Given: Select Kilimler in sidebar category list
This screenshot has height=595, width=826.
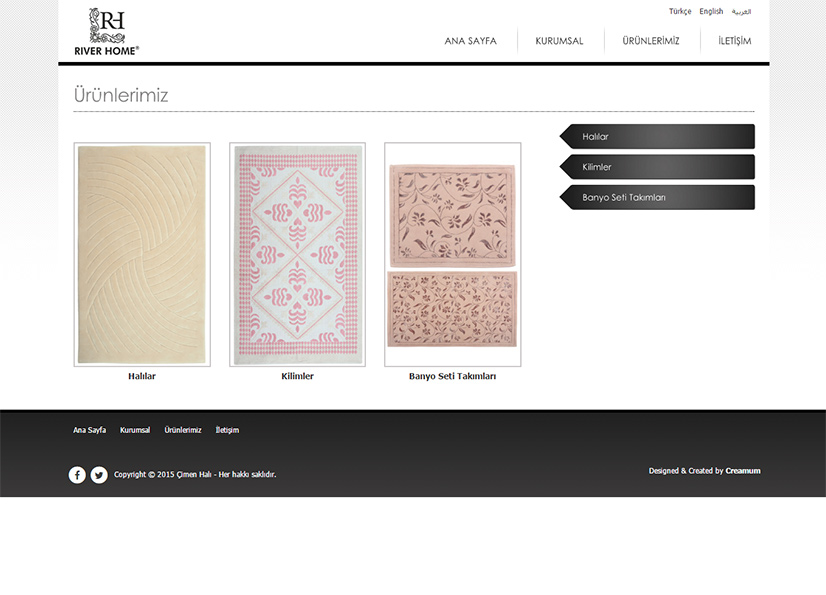Looking at the screenshot, I should (657, 167).
